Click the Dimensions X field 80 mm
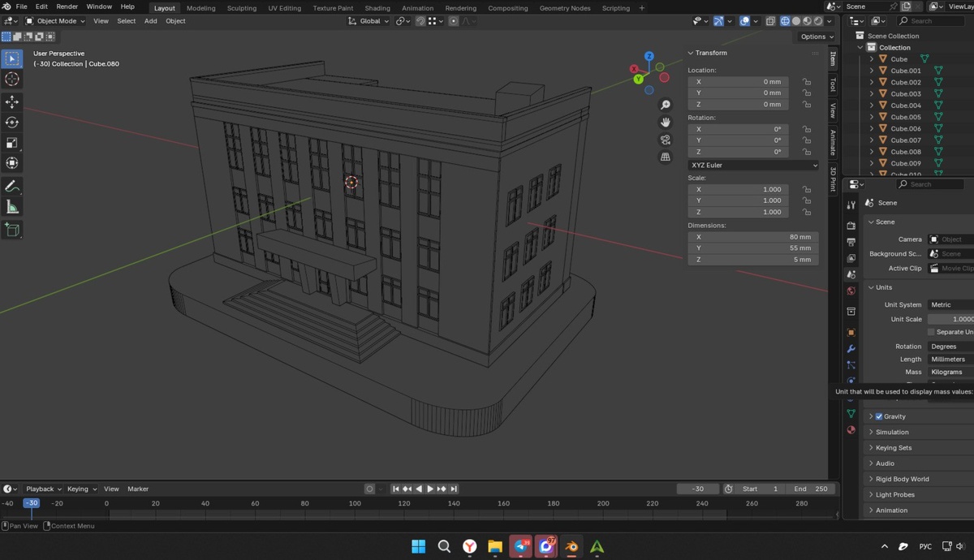This screenshot has height=560, width=974. point(752,237)
